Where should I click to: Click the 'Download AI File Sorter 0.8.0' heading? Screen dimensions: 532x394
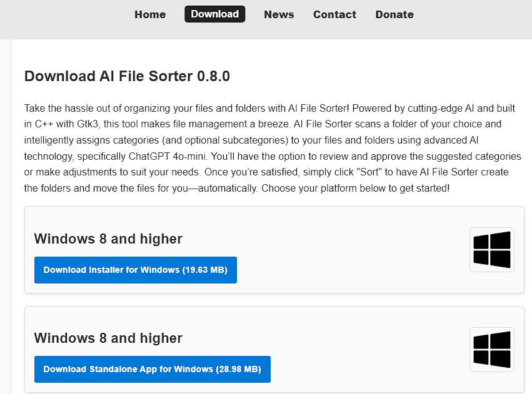click(127, 77)
